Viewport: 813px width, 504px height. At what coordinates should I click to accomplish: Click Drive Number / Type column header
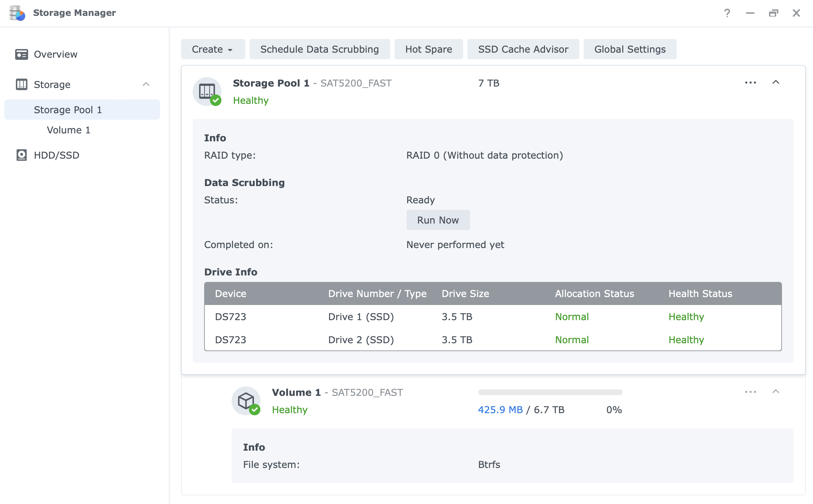click(x=377, y=294)
